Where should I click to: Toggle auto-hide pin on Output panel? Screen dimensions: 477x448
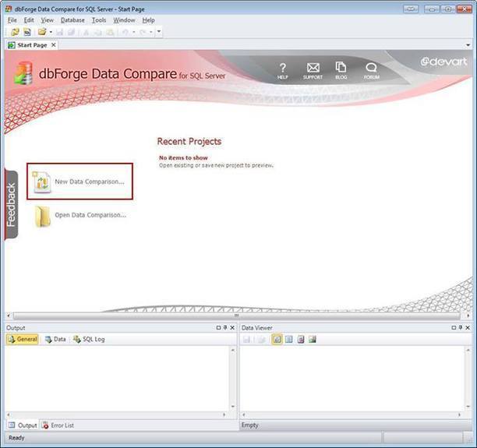(x=225, y=327)
